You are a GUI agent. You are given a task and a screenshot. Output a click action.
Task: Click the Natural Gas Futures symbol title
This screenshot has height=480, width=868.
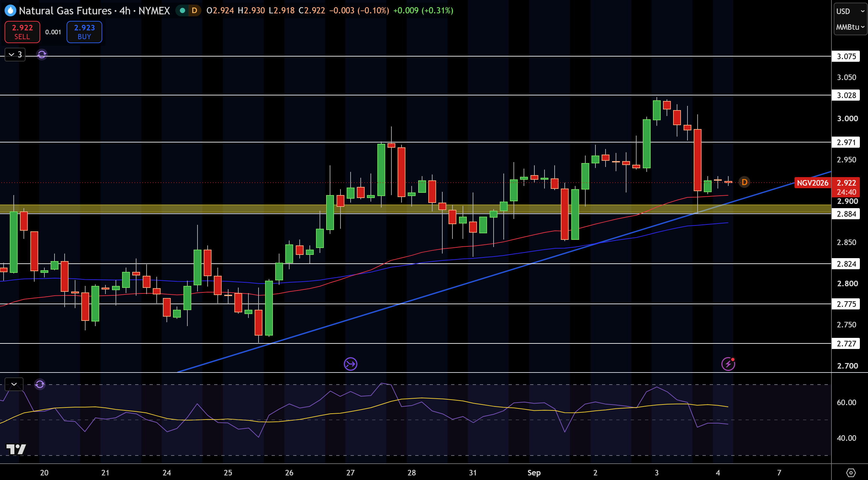click(x=65, y=10)
